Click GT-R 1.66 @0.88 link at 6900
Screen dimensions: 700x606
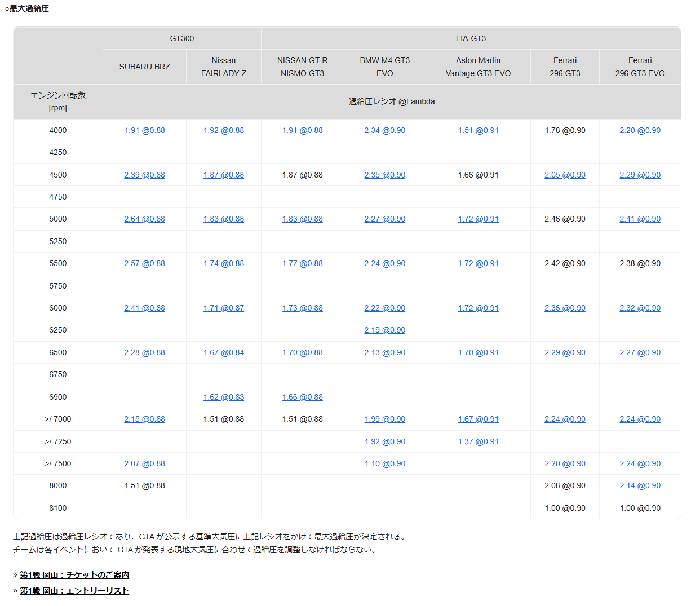point(303,397)
